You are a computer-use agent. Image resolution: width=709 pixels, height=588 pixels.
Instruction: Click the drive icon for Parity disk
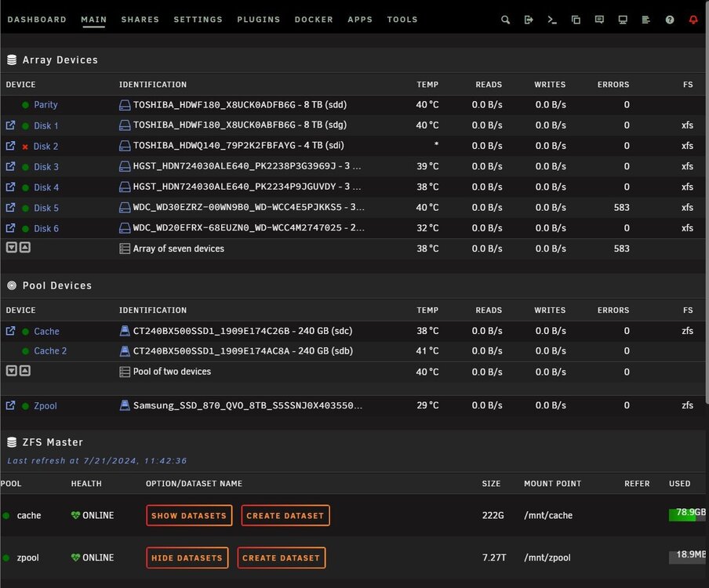pos(125,105)
